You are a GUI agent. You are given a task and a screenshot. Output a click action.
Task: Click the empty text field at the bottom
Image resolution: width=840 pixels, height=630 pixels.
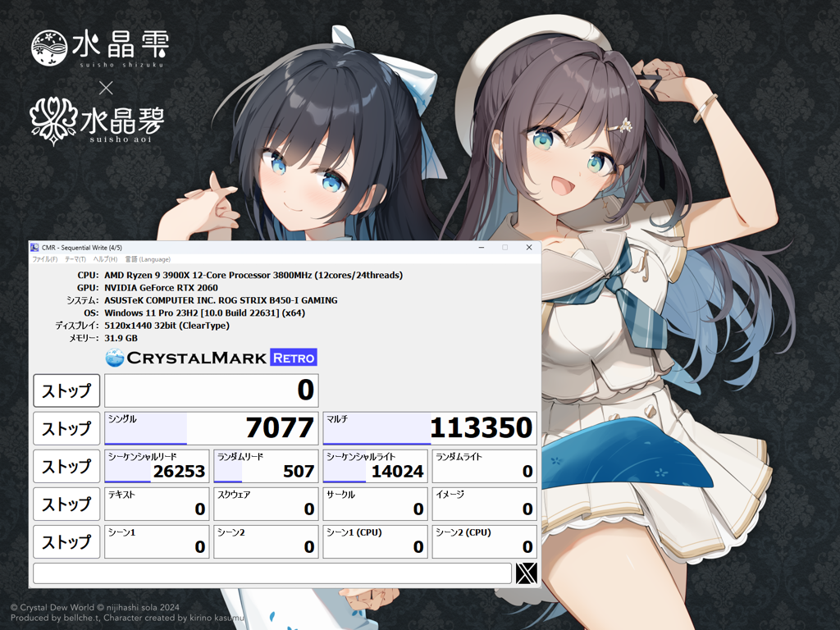[273, 573]
